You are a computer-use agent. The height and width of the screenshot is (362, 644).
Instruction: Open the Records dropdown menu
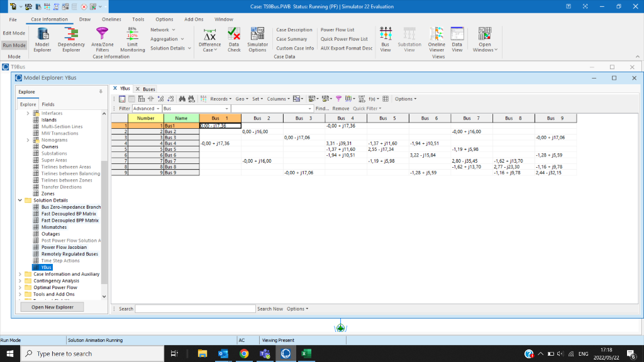click(221, 99)
